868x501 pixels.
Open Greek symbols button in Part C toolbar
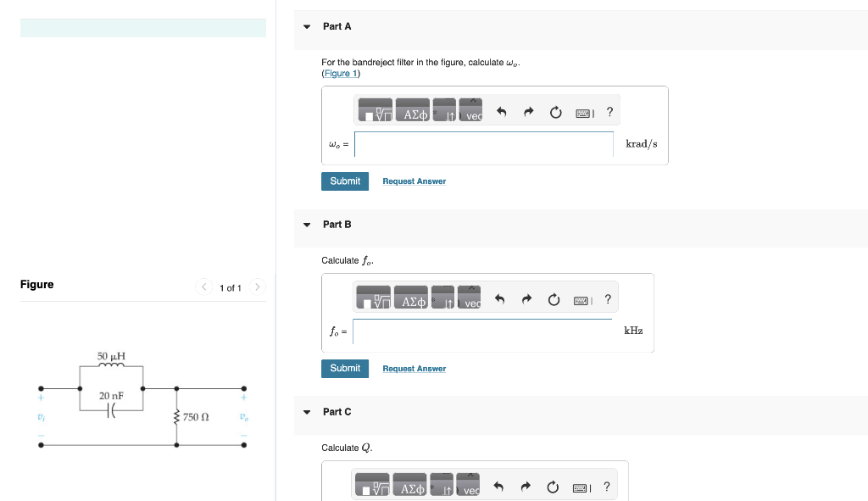(410, 484)
